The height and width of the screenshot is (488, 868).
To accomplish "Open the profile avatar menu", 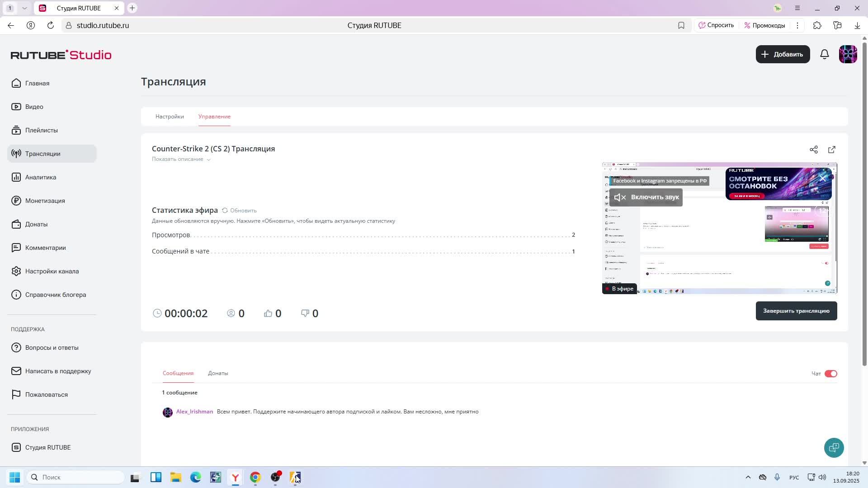I will click(848, 54).
